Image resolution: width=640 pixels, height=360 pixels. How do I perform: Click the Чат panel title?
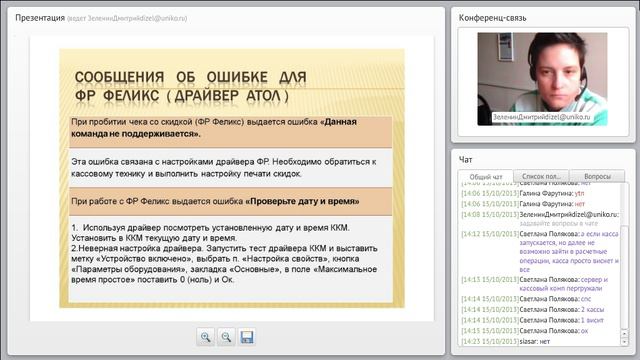point(465,160)
